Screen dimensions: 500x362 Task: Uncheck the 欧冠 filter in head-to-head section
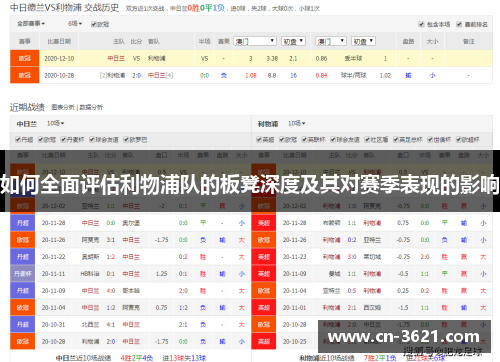94,24
